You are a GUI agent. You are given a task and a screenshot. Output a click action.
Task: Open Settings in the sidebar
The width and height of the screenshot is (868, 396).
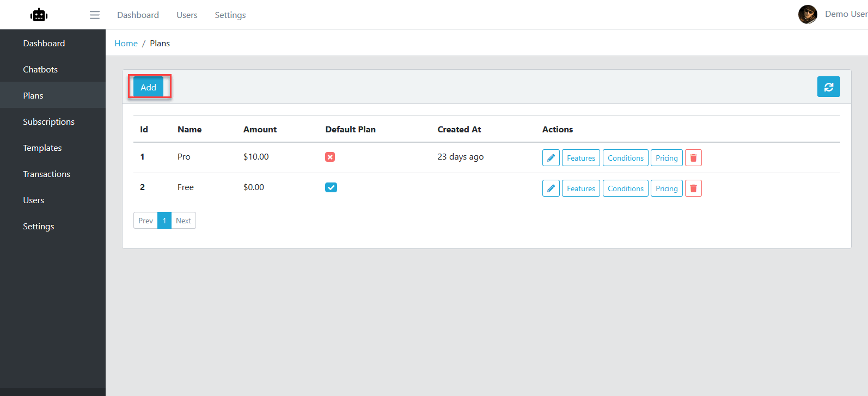point(53,226)
